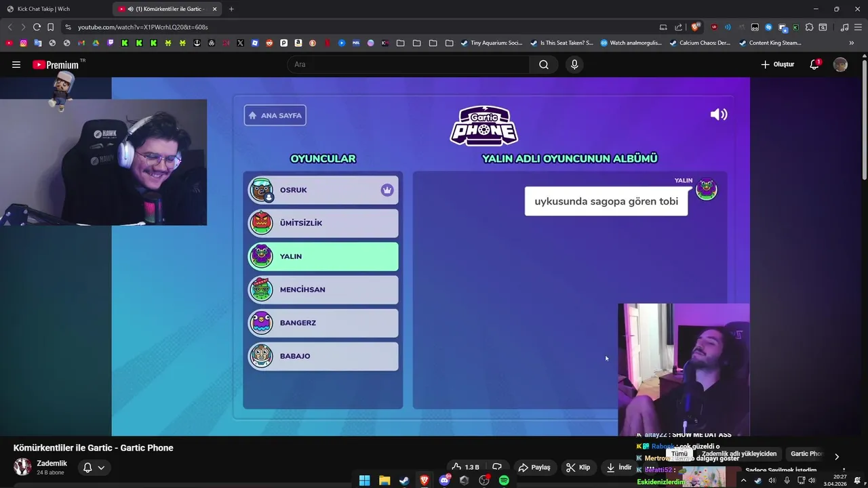
Task: Select the Tümü filter chip
Action: click(x=679, y=454)
